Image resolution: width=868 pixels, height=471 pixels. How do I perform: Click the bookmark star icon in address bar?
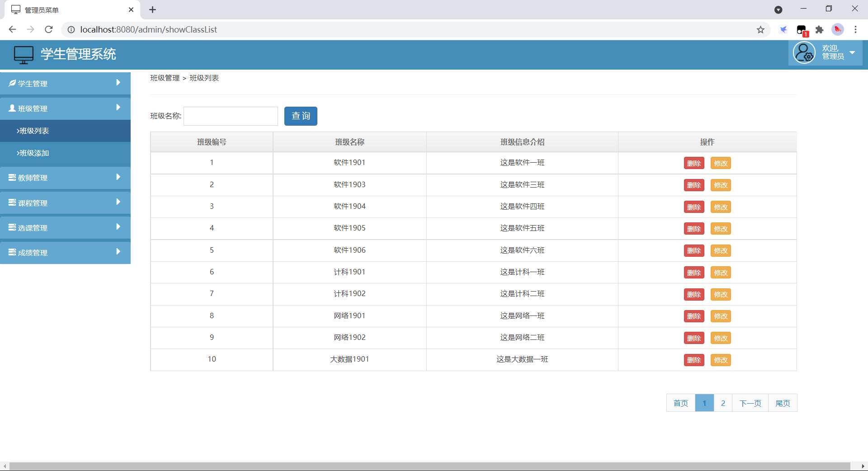[x=760, y=30]
